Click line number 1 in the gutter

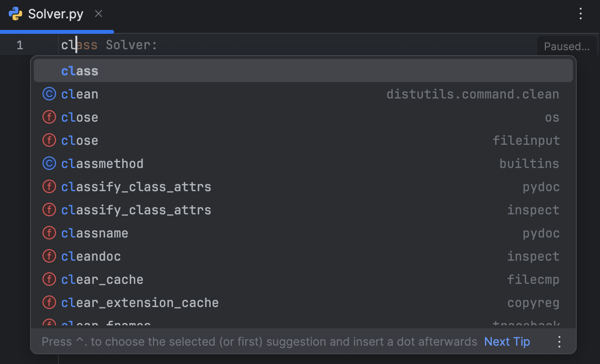[20, 45]
